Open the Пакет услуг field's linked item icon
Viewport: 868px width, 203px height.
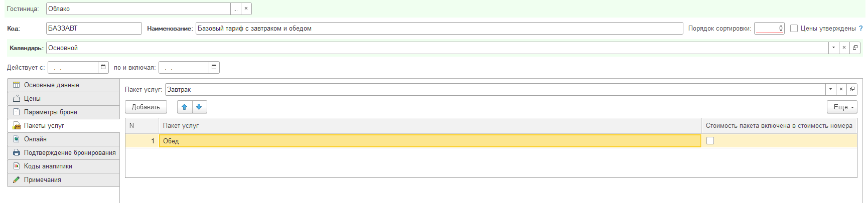(851, 89)
